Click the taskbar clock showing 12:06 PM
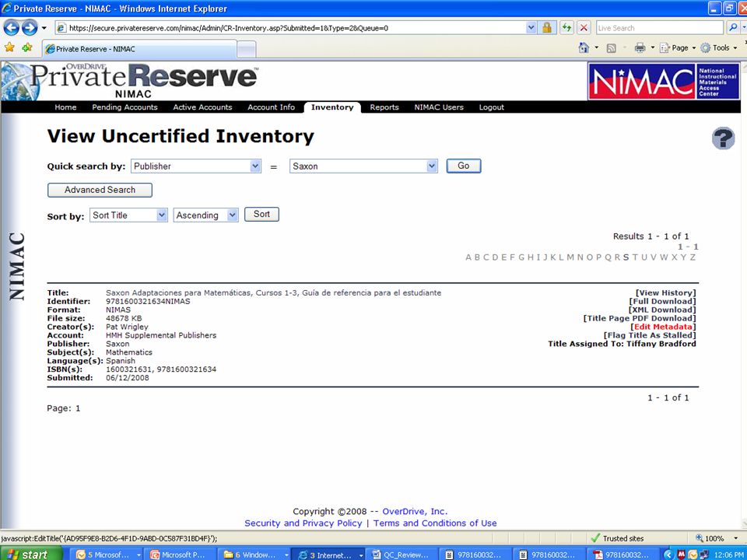747x560 pixels. [729, 555]
